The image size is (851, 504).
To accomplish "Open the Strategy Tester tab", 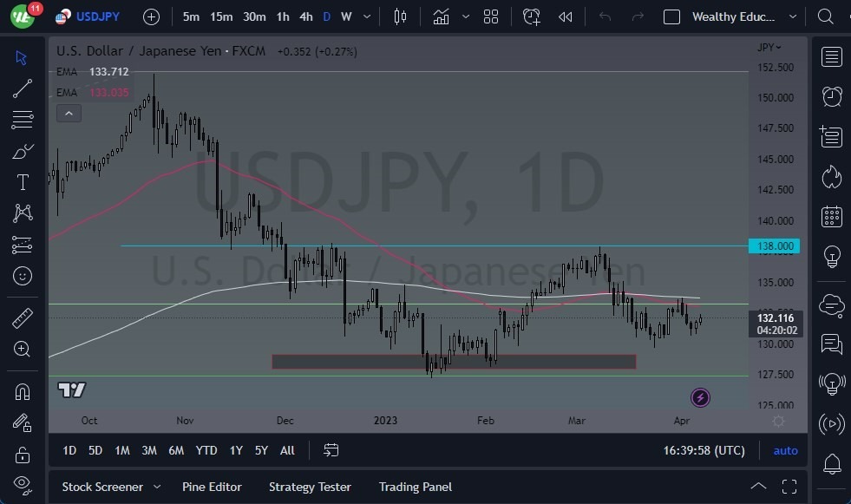I will pos(310,487).
